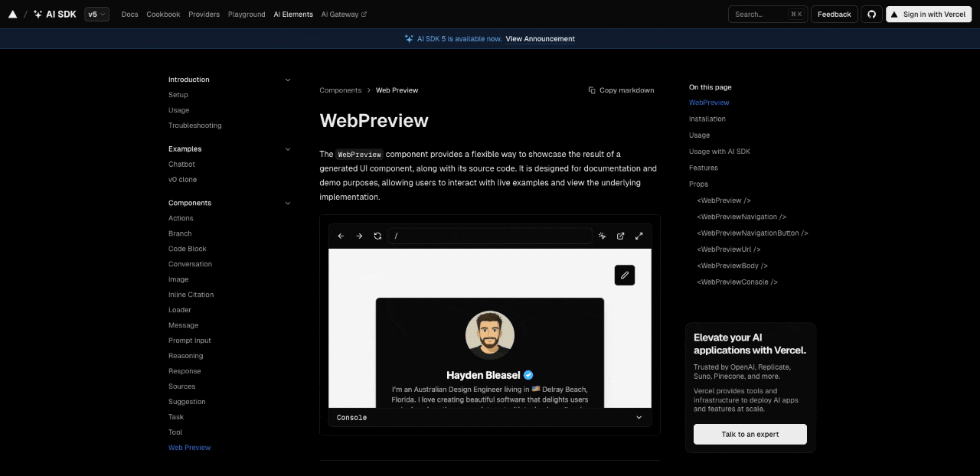Image resolution: width=980 pixels, height=476 pixels.
Task: Switch to the Cookbook navigation tab
Action: pyautogui.click(x=163, y=14)
